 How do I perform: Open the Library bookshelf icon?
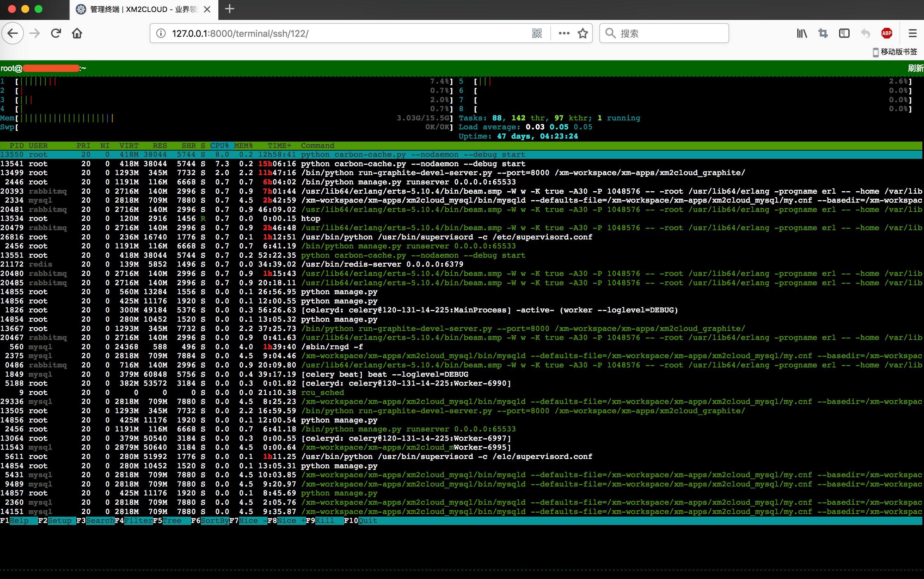point(802,33)
